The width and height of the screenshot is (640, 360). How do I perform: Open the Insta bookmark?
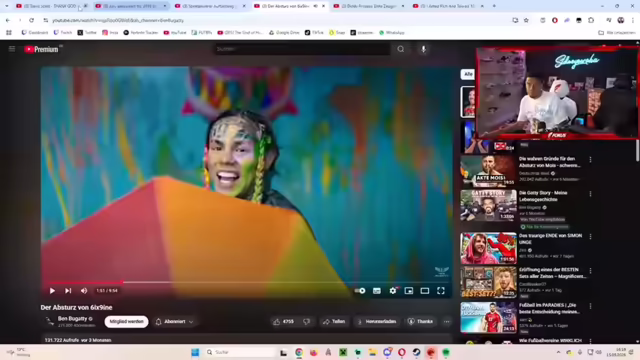click(x=110, y=33)
